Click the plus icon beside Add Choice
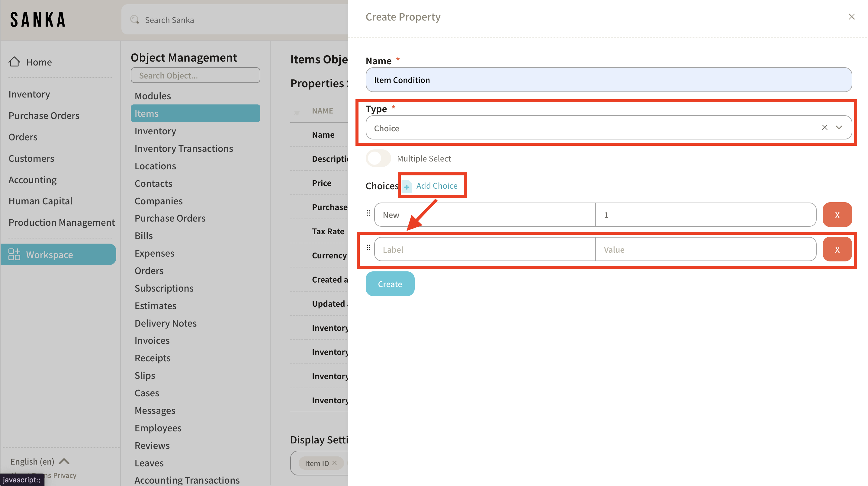The height and width of the screenshot is (486, 868). click(x=407, y=186)
